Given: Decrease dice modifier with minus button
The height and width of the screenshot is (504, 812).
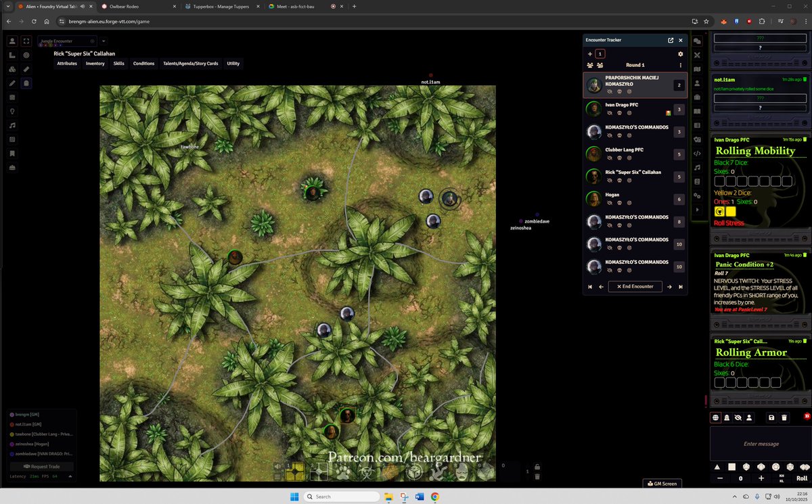Looking at the screenshot, I should pos(719,478).
